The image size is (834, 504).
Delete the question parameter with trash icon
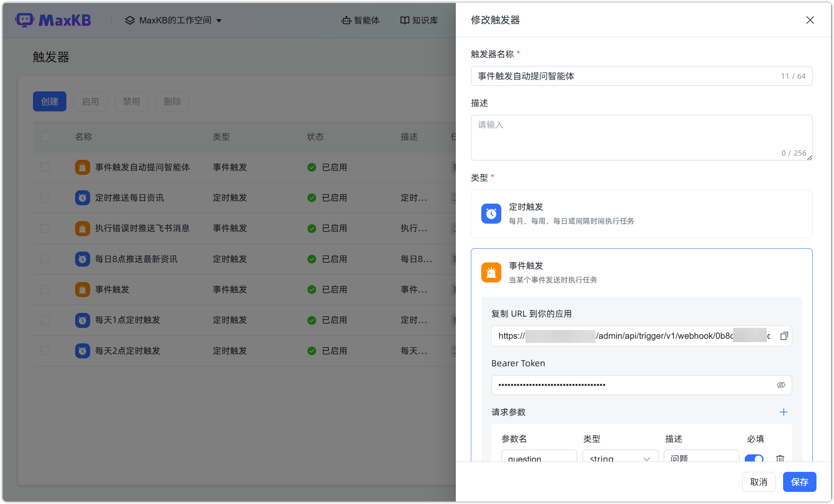coord(780,458)
